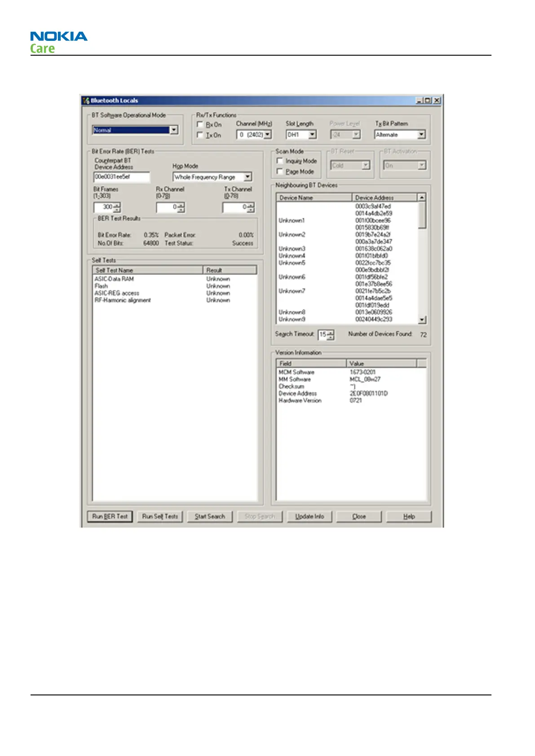
Task: Click Update Info button
Action: (x=310, y=517)
